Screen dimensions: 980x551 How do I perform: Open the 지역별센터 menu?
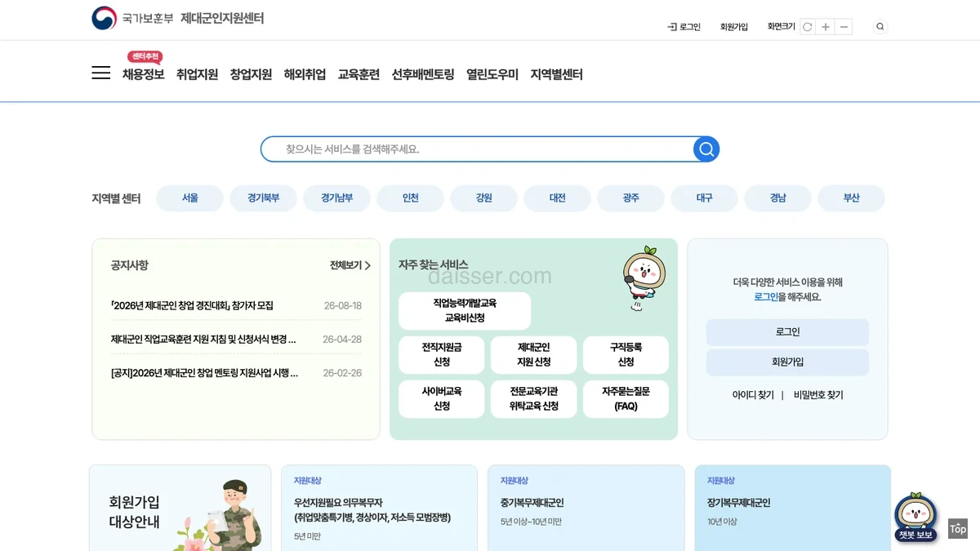(x=557, y=74)
